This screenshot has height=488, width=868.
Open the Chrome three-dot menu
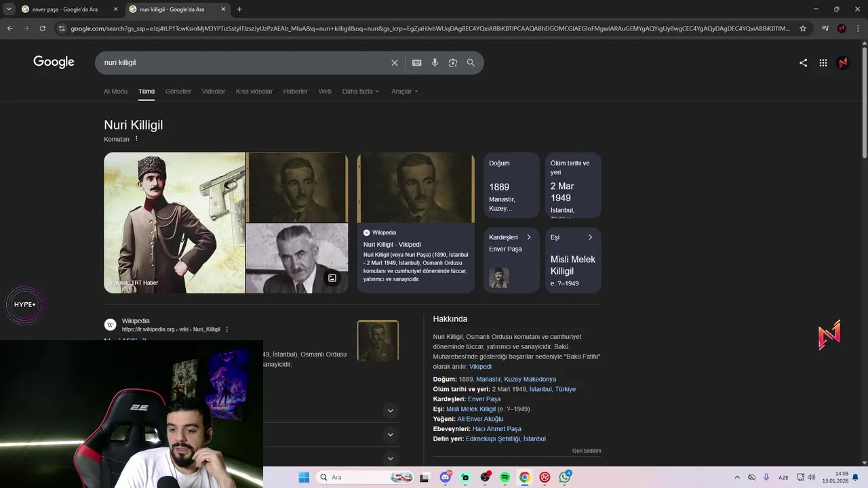click(857, 28)
